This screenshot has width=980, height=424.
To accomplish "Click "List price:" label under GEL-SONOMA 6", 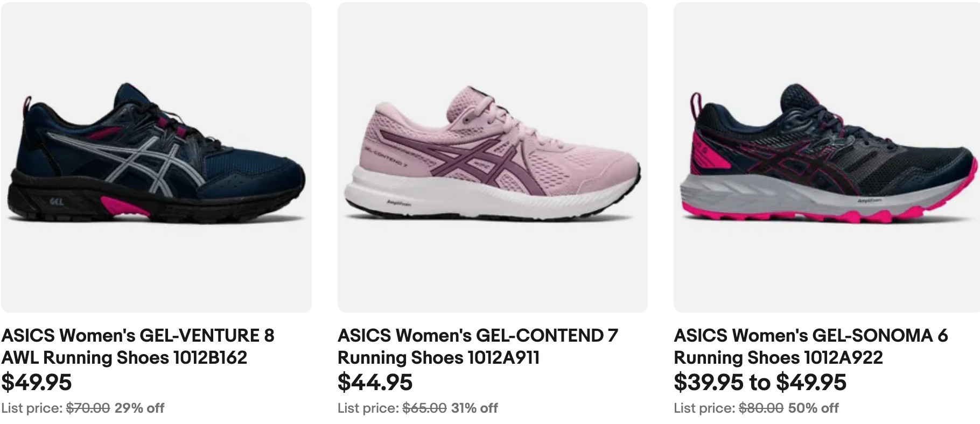I will 704,408.
